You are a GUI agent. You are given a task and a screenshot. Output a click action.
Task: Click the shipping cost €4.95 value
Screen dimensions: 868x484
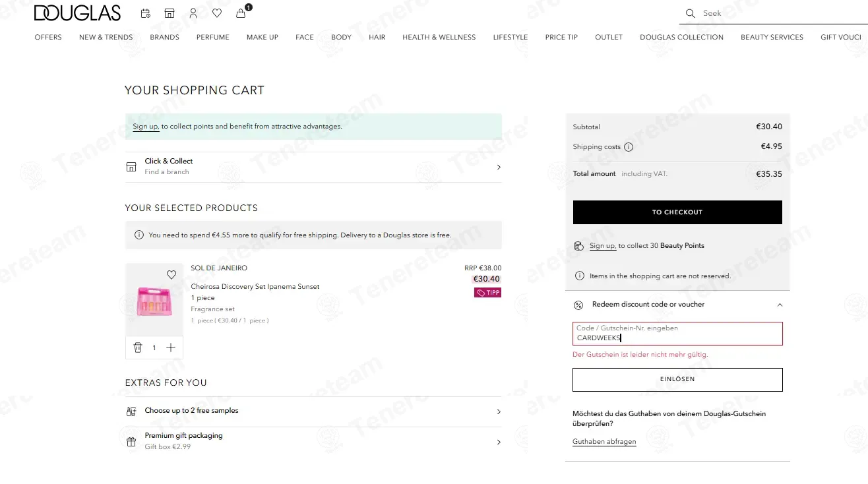772,146
